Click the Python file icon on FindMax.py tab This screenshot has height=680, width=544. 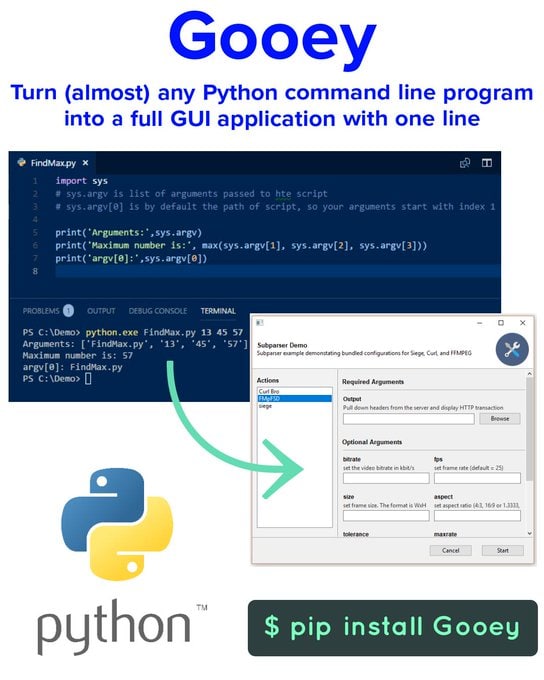point(22,163)
